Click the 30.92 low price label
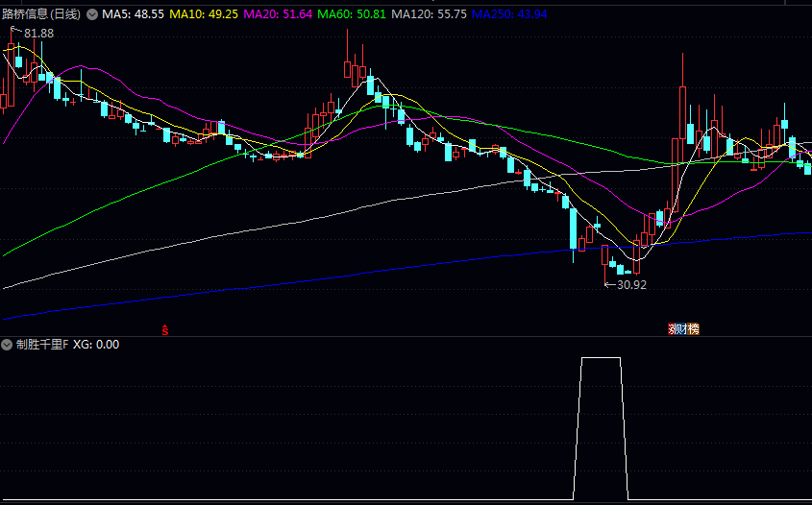Image resolution: width=812 pixels, height=505 pixels. pyautogui.click(x=631, y=285)
